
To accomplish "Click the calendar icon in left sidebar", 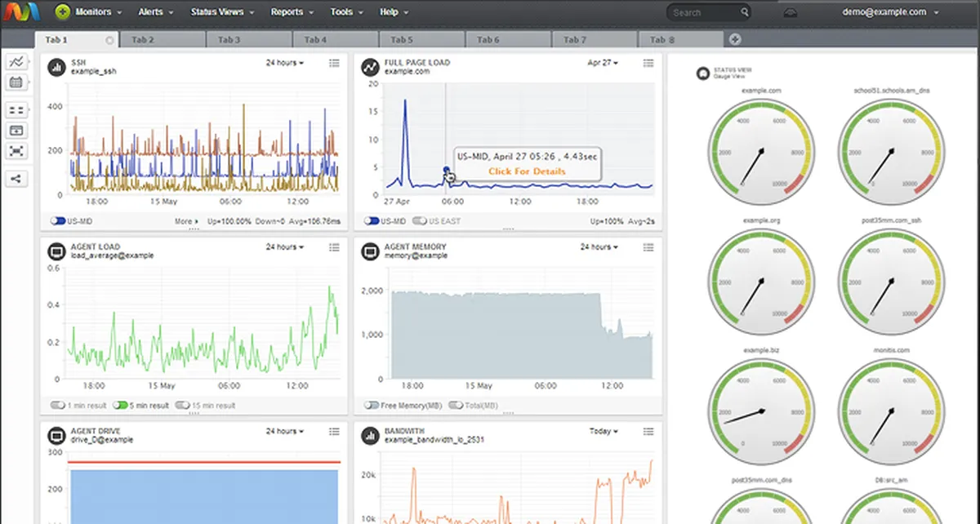I will point(16,82).
